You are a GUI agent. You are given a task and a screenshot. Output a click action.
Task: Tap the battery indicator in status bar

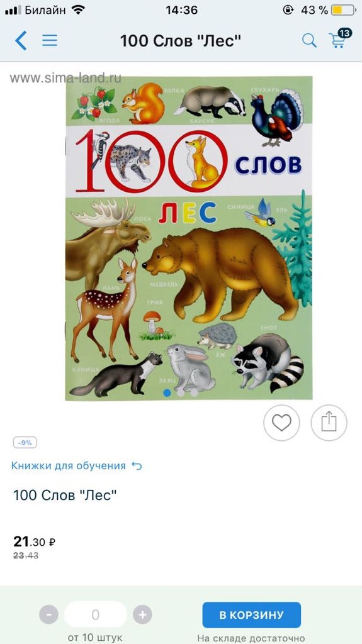point(344,10)
